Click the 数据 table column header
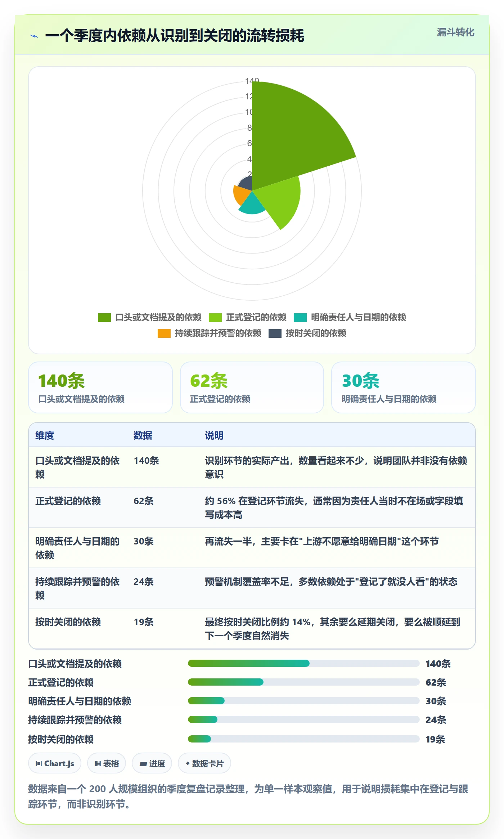The height and width of the screenshot is (839, 504). 143,435
